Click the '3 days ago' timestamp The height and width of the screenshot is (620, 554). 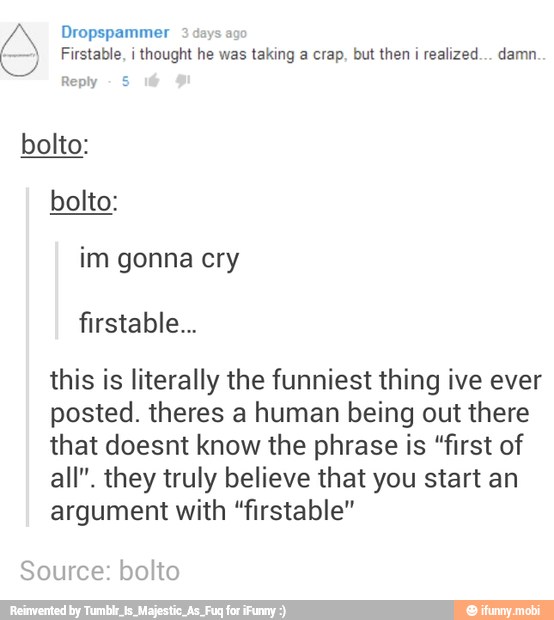click(x=214, y=33)
